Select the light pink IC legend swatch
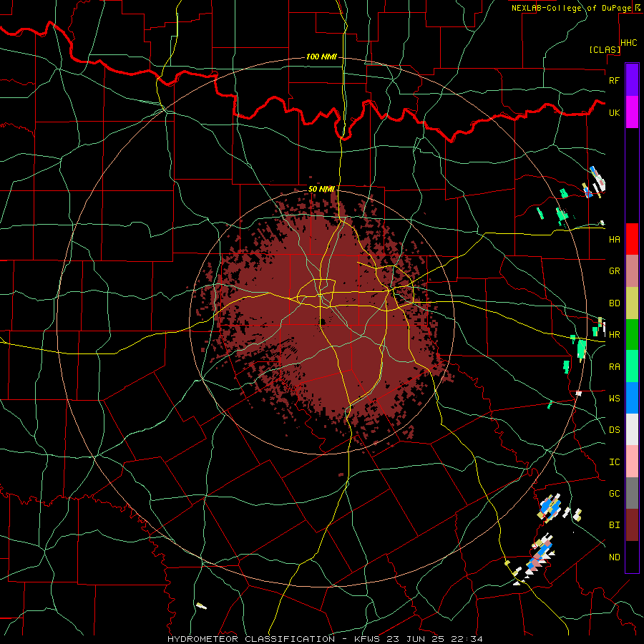Viewport: 644px width, 644px height. click(632, 462)
